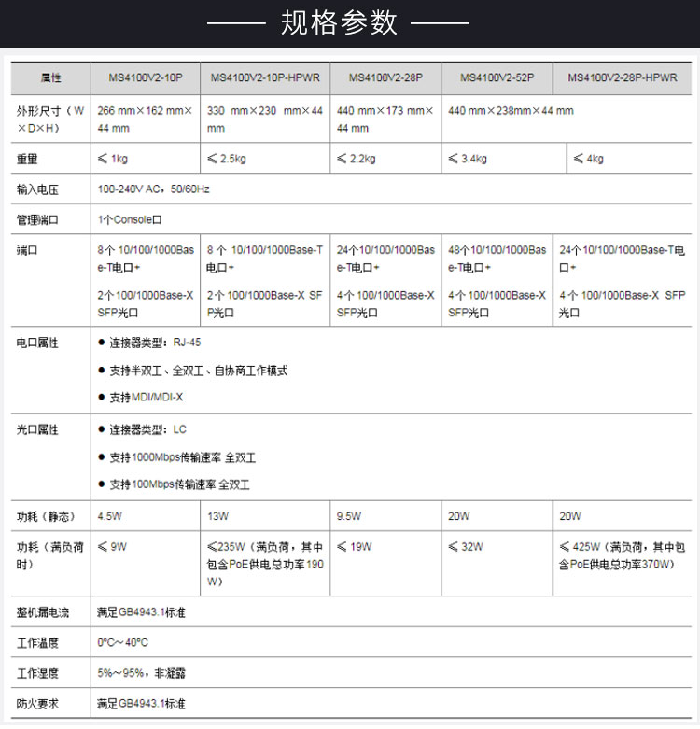
Task: Select the 光口属性 row label
Action: click(x=37, y=430)
